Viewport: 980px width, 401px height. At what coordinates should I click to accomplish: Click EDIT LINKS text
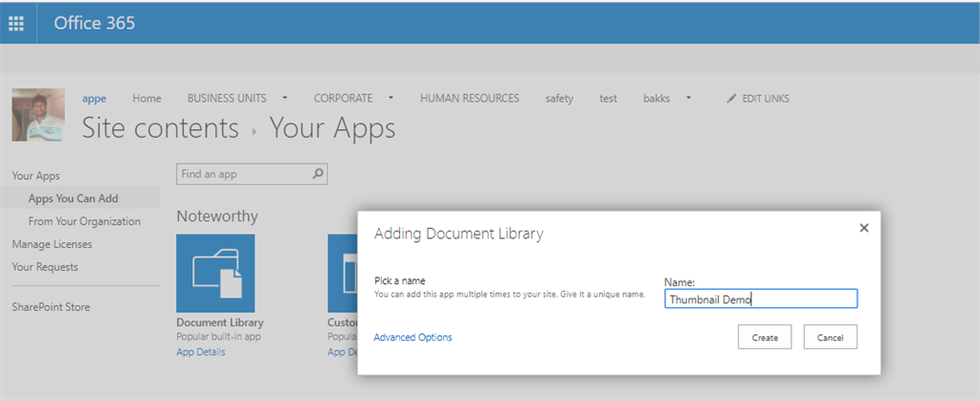(766, 99)
